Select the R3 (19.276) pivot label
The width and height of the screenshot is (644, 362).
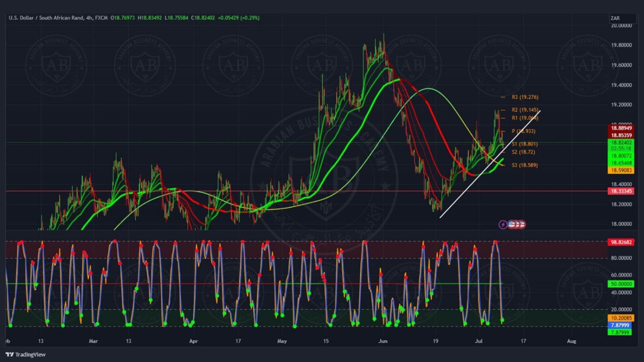pos(525,97)
